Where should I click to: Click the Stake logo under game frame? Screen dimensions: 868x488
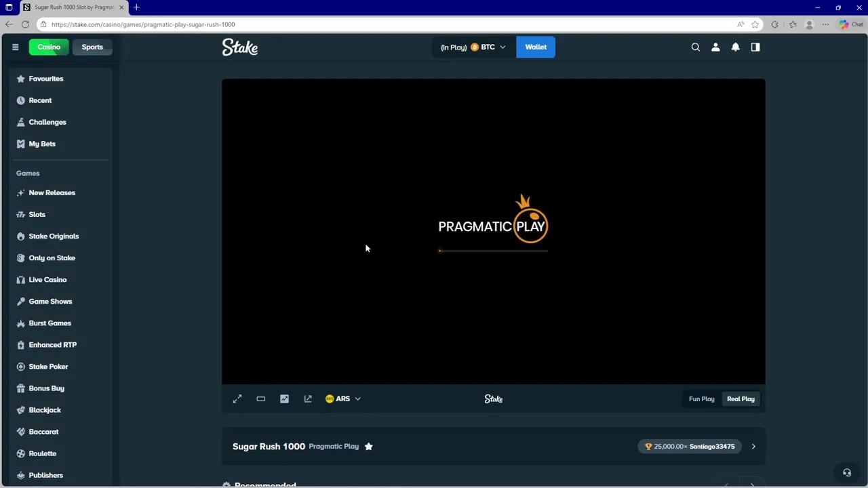point(493,399)
